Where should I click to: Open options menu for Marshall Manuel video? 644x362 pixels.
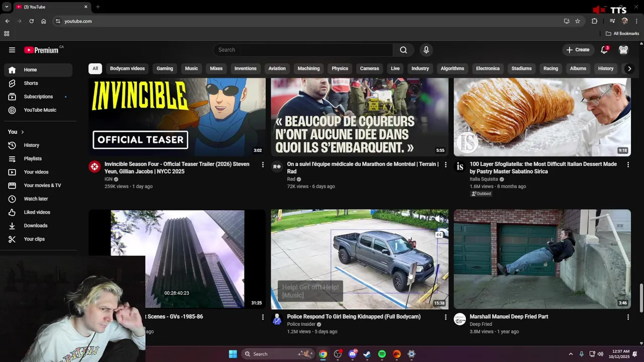[x=628, y=317]
